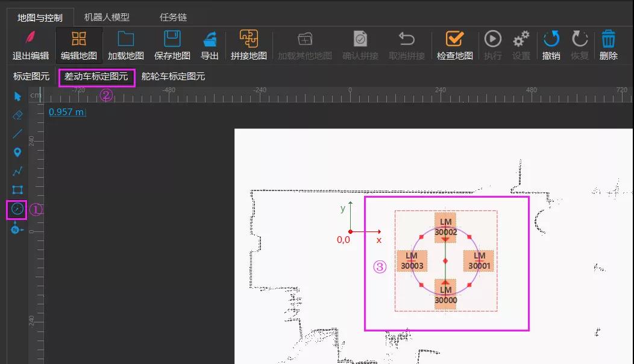634x364 pixels.
Task: Select the origin move tool icon
Action: 17,228
